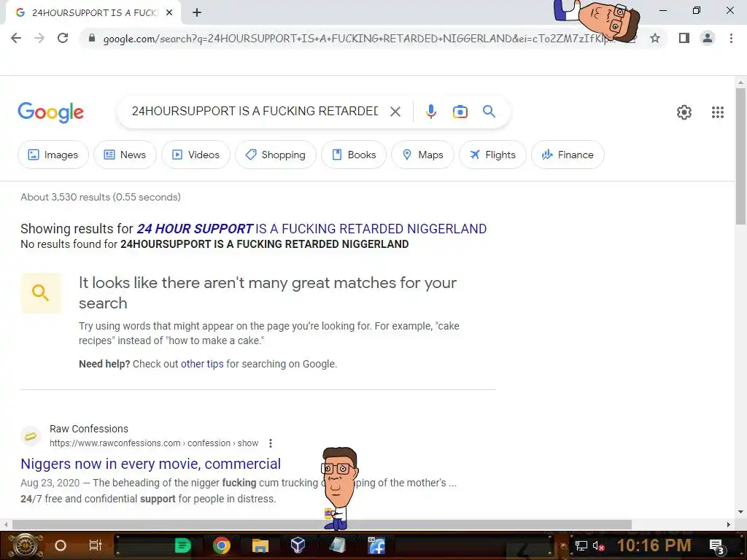
Task: Open File Explorer from the taskbar
Action: (x=260, y=545)
